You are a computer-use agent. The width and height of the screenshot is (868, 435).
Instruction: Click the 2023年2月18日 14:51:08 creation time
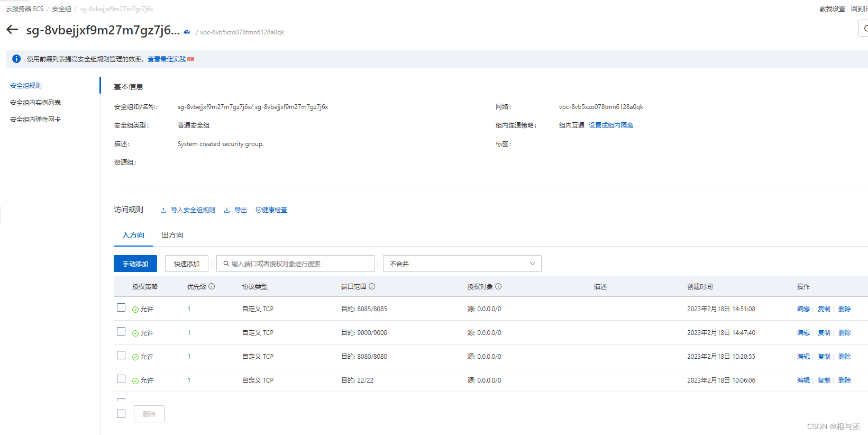point(721,309)
